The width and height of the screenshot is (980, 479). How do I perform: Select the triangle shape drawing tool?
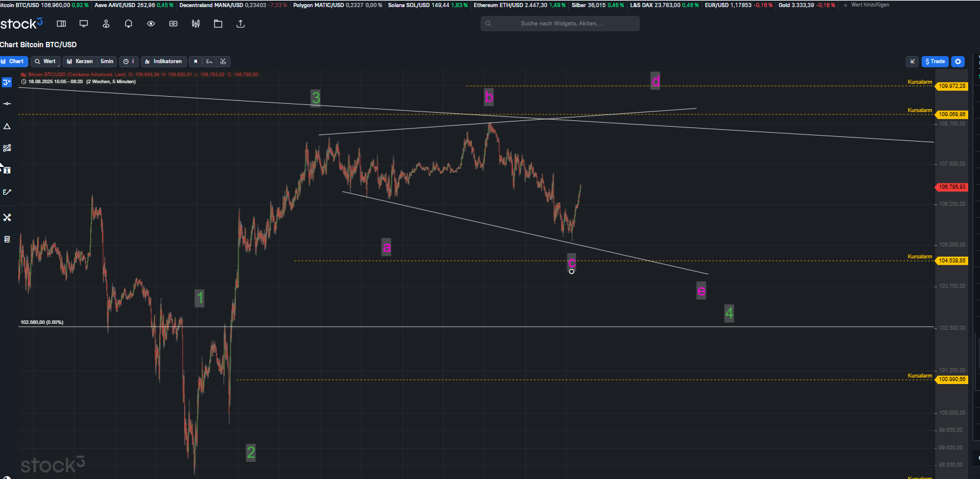(x=7, y=126)
